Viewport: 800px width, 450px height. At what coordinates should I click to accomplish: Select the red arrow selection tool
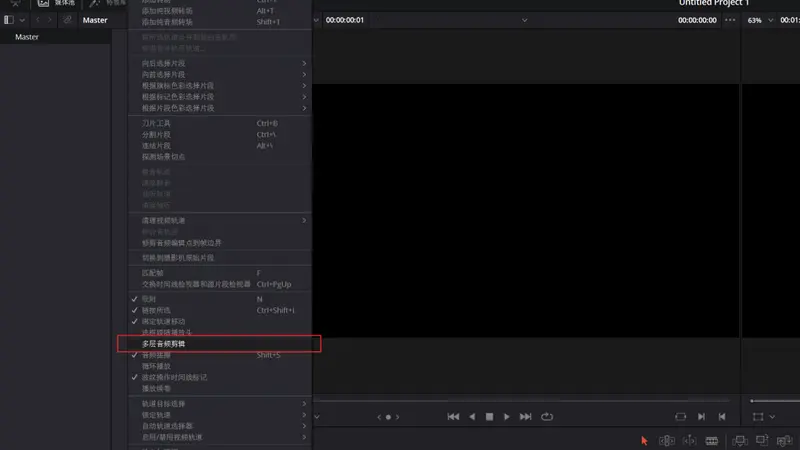[644, 440]
